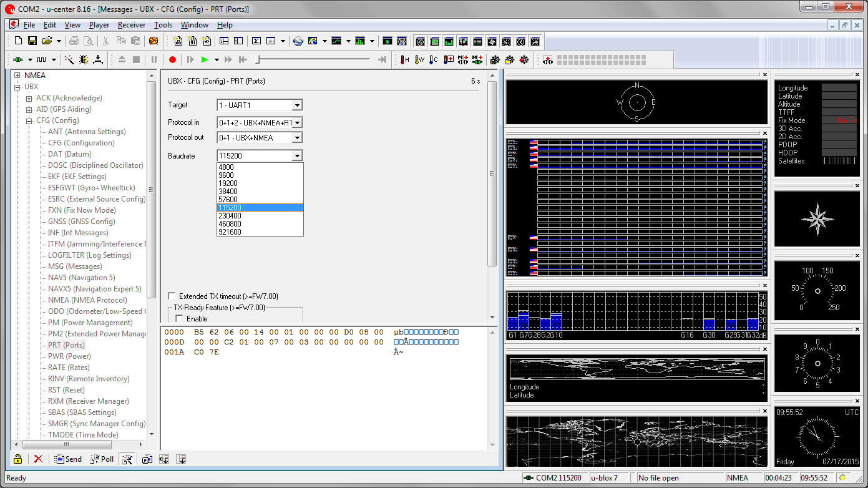The image size is (868, 488).
Task: Open the Google Earth globe icon
Action: click(298, 41)
